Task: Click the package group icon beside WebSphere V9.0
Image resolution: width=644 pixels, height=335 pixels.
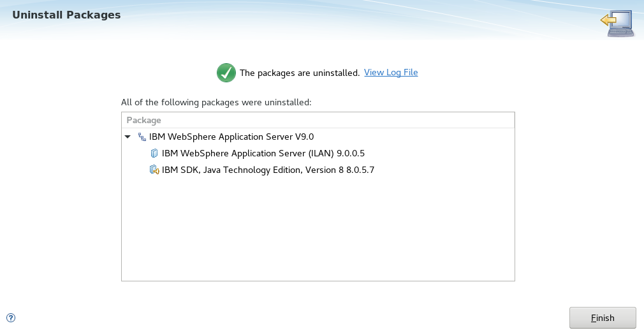Action: click(142, 137)
